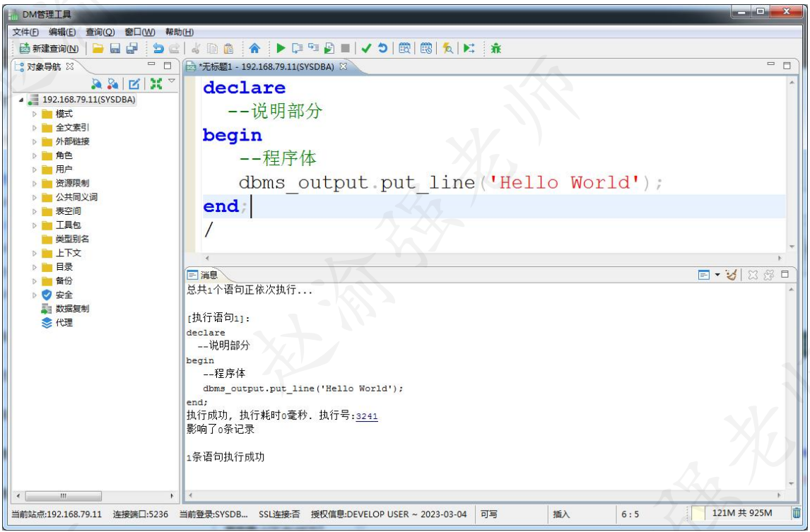This screenshot has height=532, width=810.
Task: Open the green bug debug icon
Action: tap(496, 49)
